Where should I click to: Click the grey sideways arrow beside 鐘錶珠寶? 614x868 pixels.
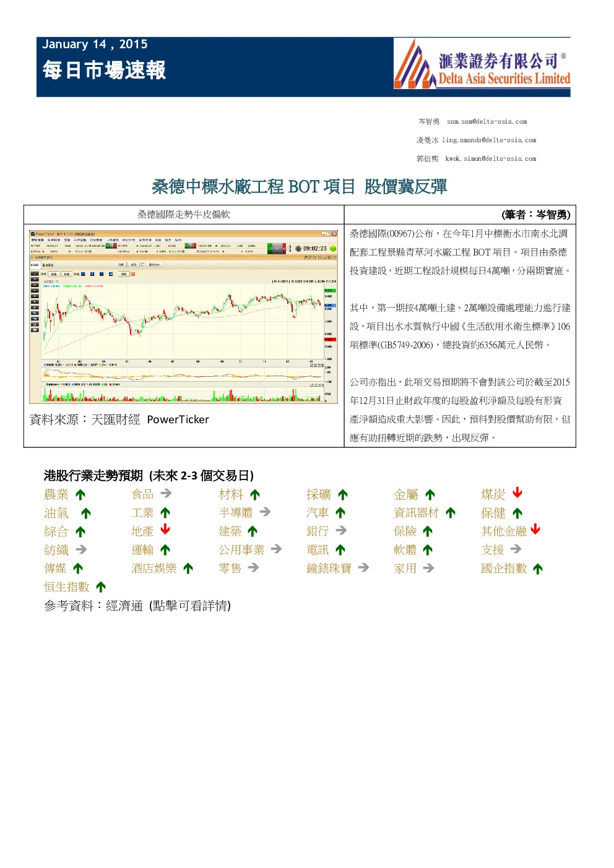coord(363,567)
